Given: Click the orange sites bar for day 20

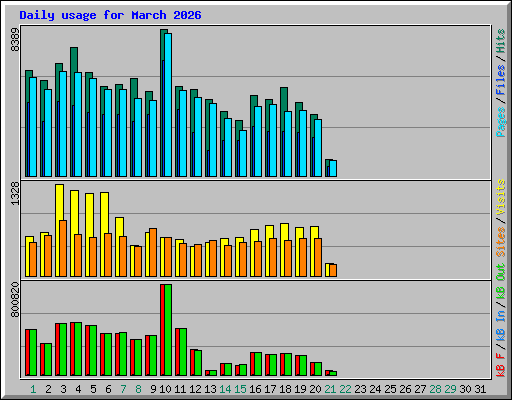Looking at the screenshot, I should point(318,258).
